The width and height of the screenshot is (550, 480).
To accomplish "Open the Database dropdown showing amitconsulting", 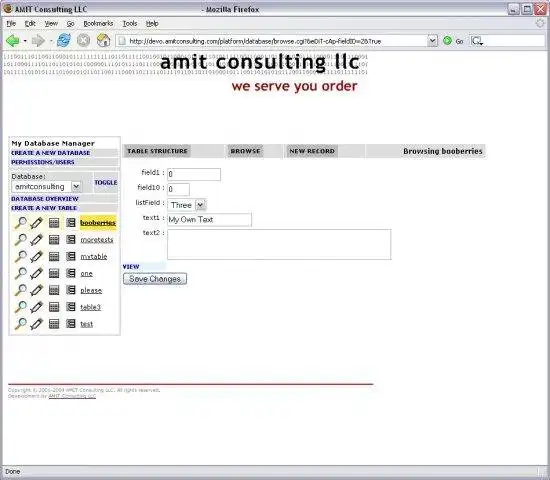I will [47, 186].
